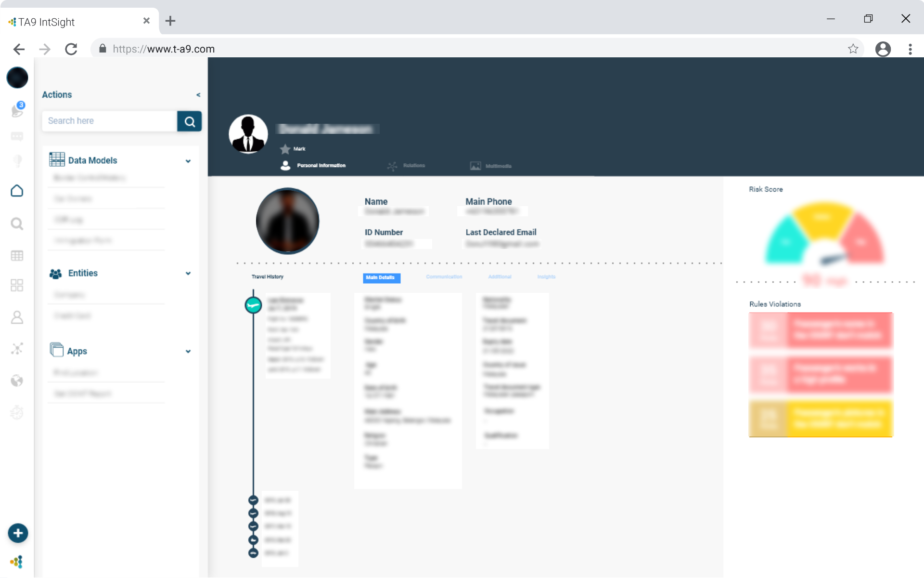Collapse the Data Models section
924x578 pixels.
tap(188, 161)
